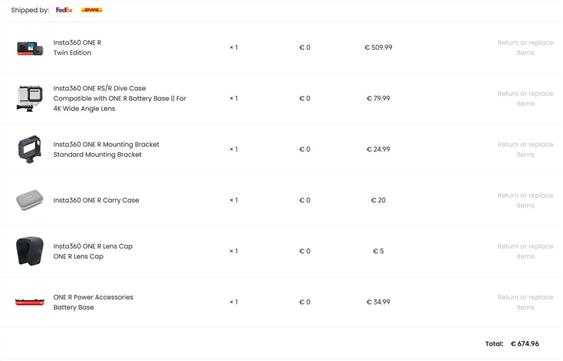
Task: Open the Carry Case product image
Action: pos(30,200)
